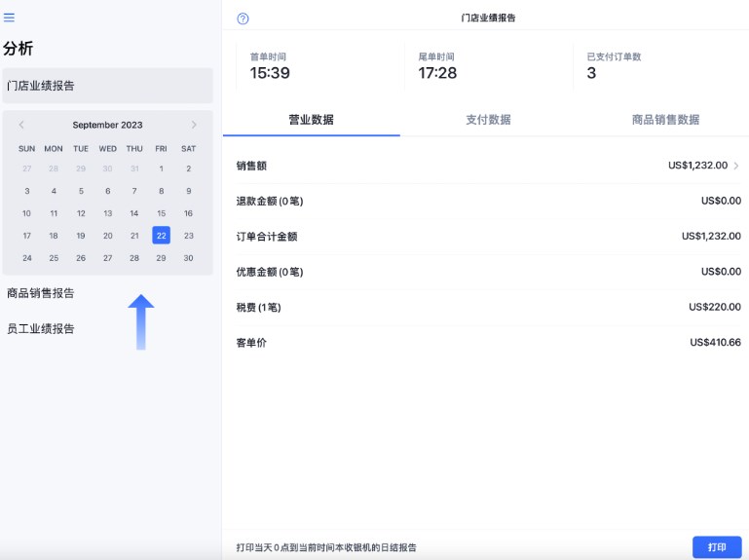Go to previous month in calendar
This screenshot has height=560, width=749.
[x=21, y=125]
